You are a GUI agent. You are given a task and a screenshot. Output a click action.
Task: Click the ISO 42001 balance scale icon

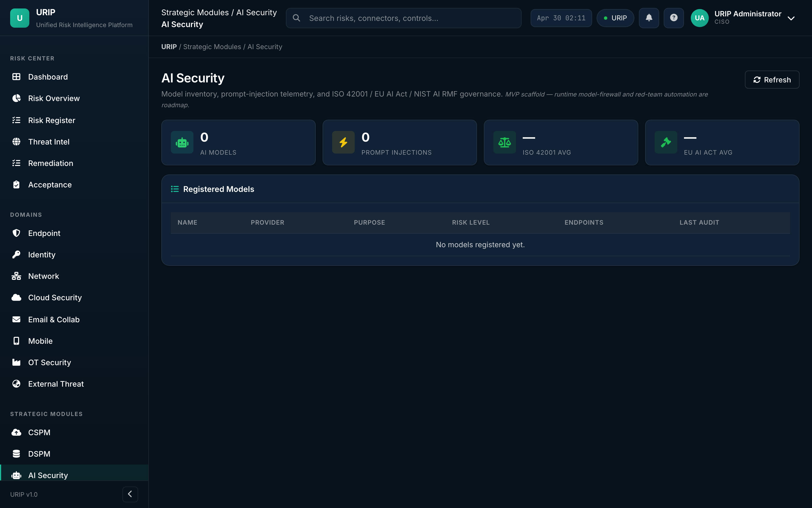pyautogui.click(x=504, y=143)
